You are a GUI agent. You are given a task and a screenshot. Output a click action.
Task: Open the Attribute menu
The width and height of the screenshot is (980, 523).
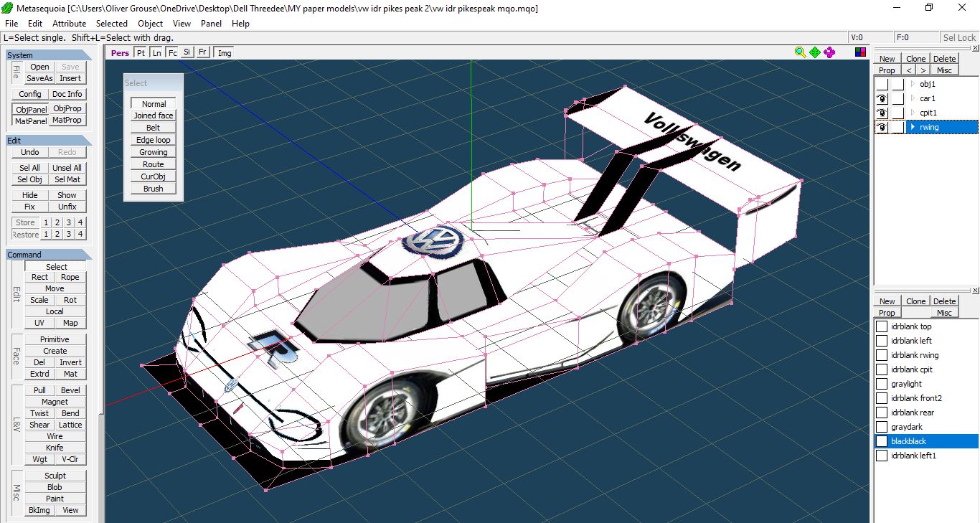click(69, 23)
